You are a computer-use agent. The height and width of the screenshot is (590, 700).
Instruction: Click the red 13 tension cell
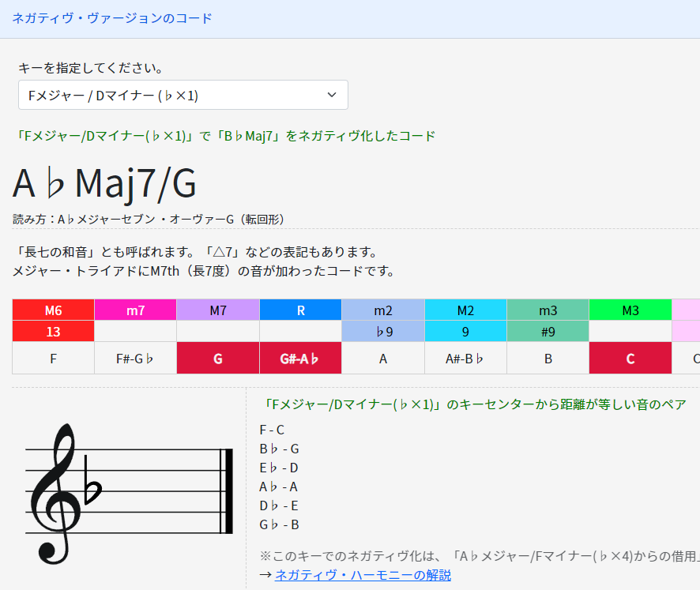[53, 332]
